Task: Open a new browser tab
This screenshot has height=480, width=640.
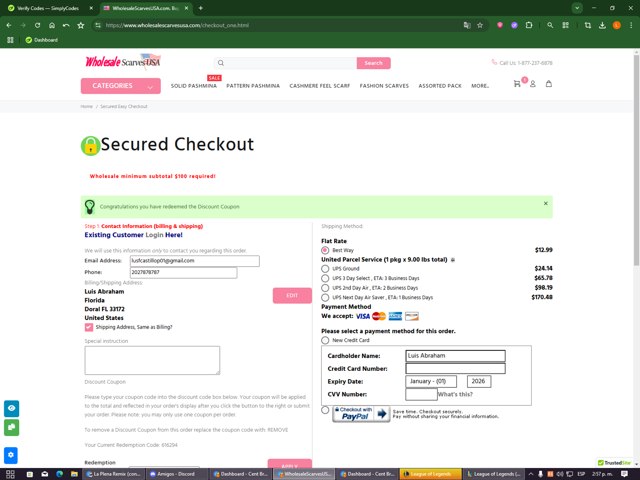Action: click(200, 8)
